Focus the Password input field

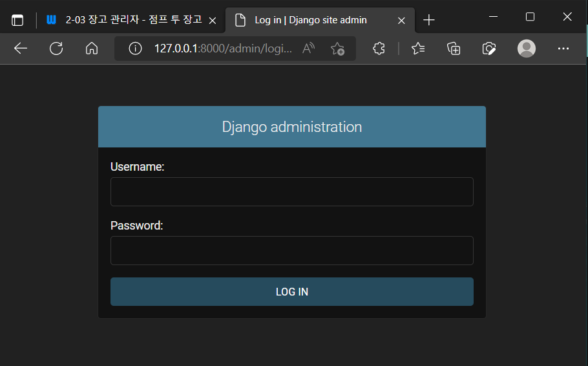click(292, 250)
